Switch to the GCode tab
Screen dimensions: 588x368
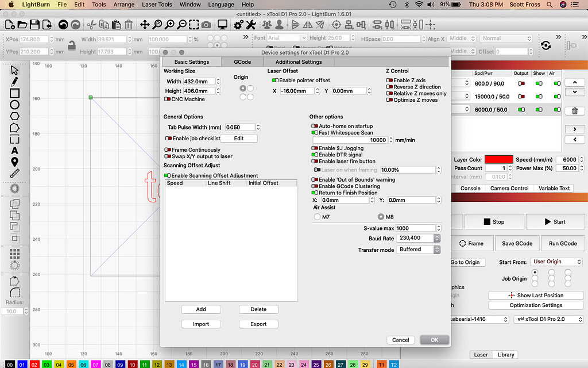[x=242, y=62]
